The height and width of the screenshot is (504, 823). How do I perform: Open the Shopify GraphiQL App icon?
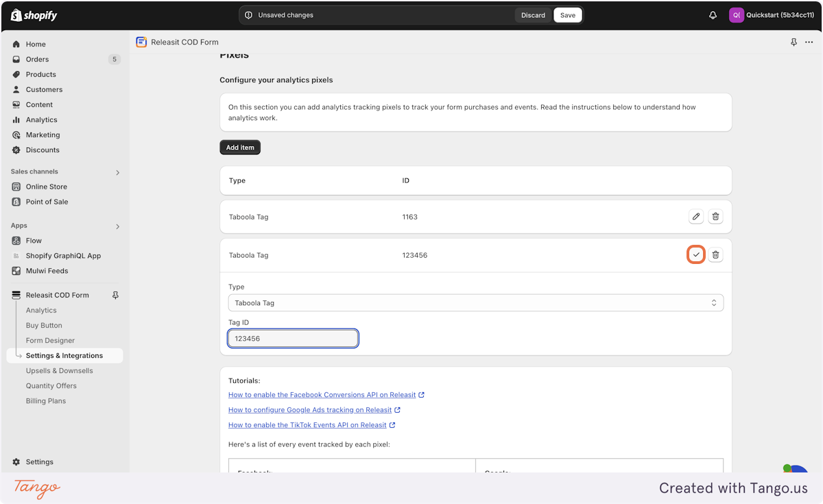point(16,256)
